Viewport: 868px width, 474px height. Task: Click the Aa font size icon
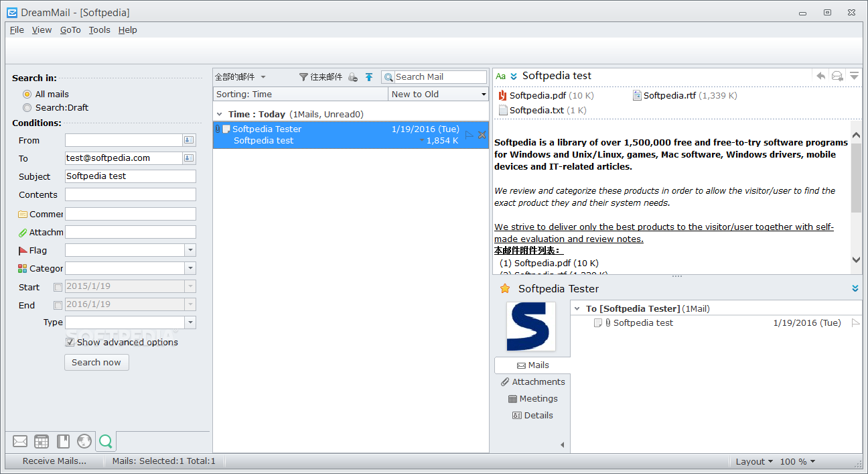pos(501,76)
